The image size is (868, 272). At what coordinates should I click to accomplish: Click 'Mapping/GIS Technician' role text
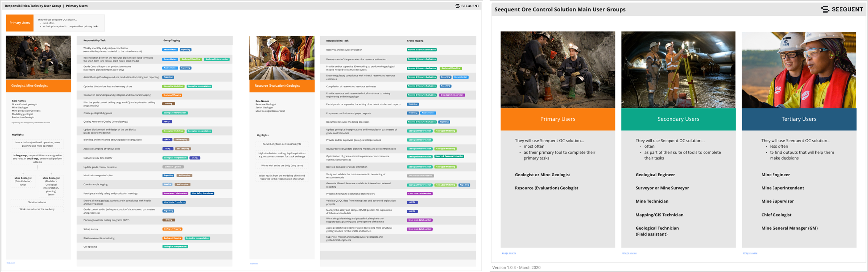click(659, 215)
